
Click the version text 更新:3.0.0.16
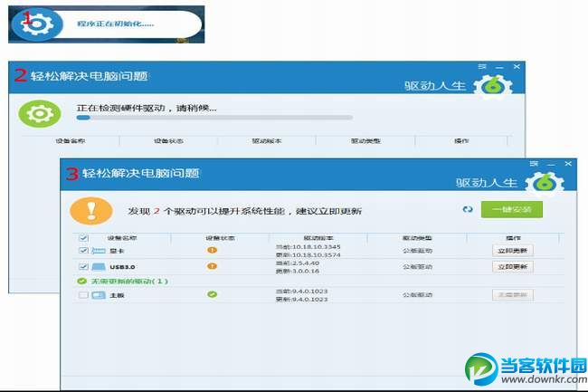[x=298, y=271]
